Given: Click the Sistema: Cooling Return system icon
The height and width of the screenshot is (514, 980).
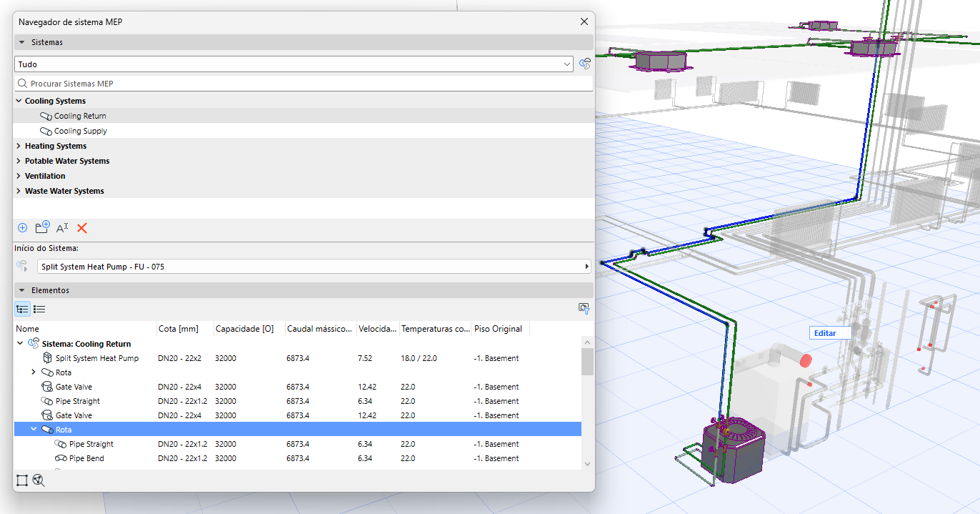Looking at the screenshot, I should click(34, 344).
